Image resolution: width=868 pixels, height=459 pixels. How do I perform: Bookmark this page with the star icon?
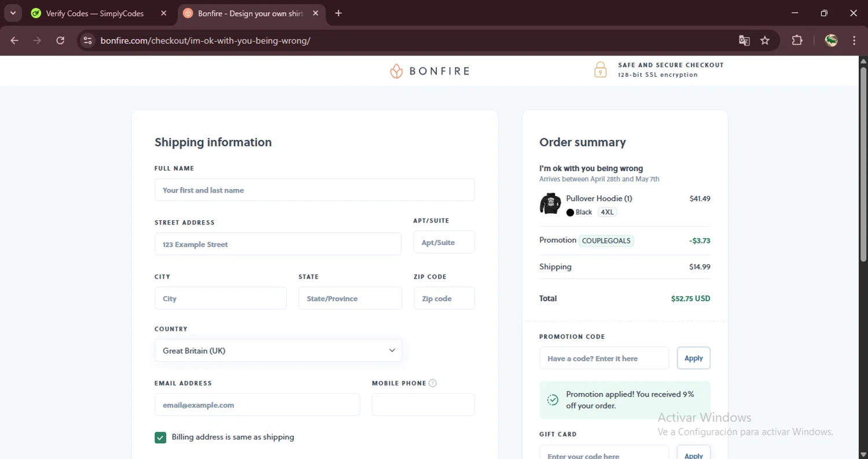[x=765, y=40]
